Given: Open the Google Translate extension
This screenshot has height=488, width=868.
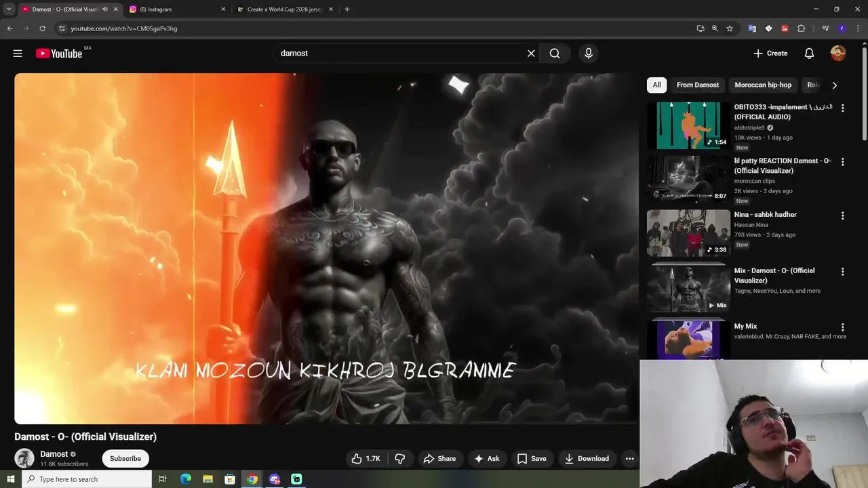Looking at the screenshot, I should [x=752, y=28].
